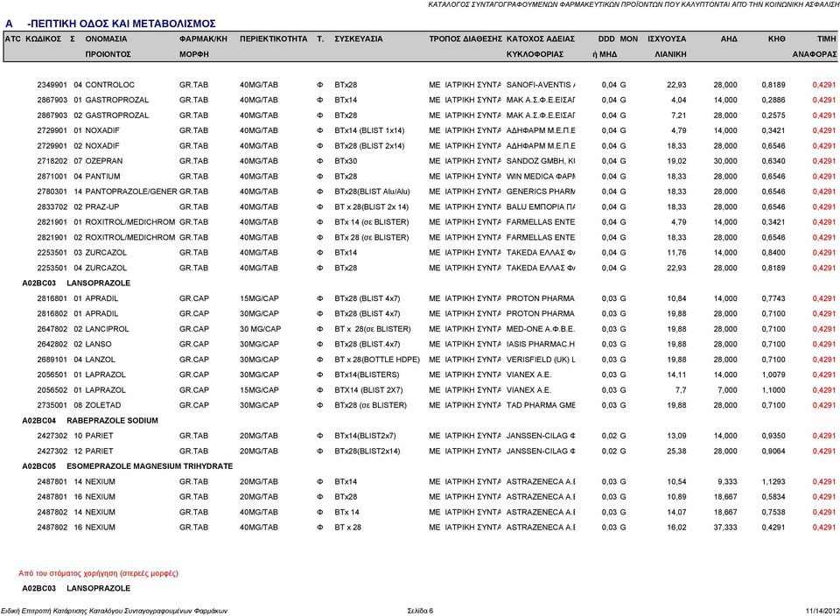This screenshot has width=840, height=616.
Task: Click holder 'IASIS PHARMAC.H'
Action: (541, 344)
